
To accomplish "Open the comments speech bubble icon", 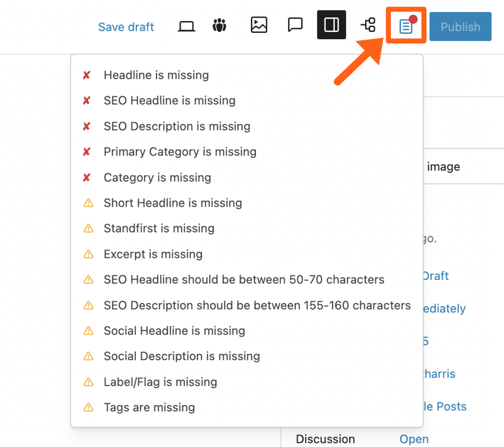I will [295, 25].
